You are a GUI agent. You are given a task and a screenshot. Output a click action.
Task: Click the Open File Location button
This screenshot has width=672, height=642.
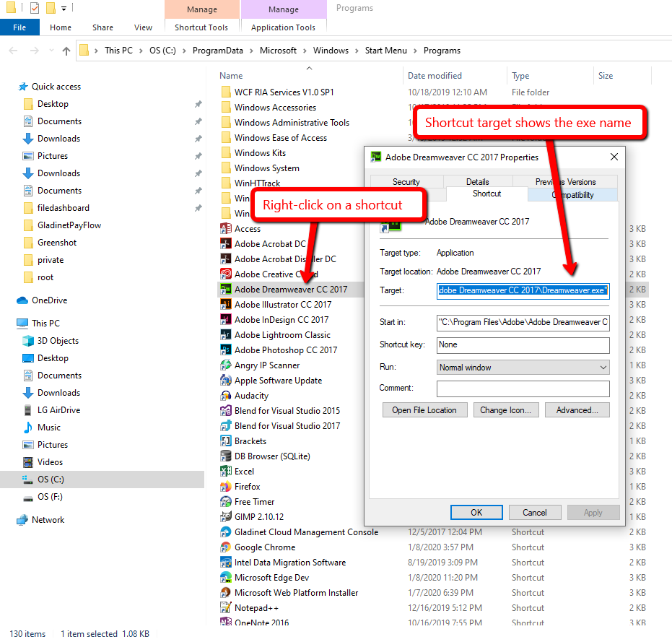(424, 410)
